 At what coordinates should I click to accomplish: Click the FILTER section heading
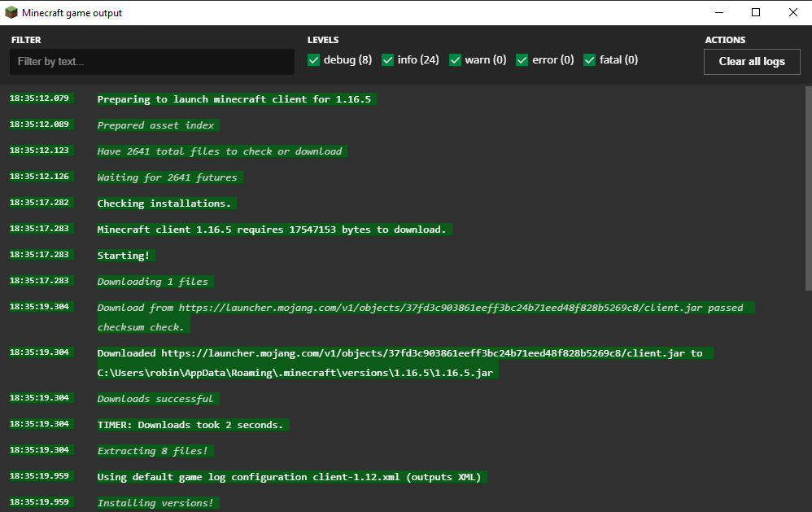click(x=26, y=40)
